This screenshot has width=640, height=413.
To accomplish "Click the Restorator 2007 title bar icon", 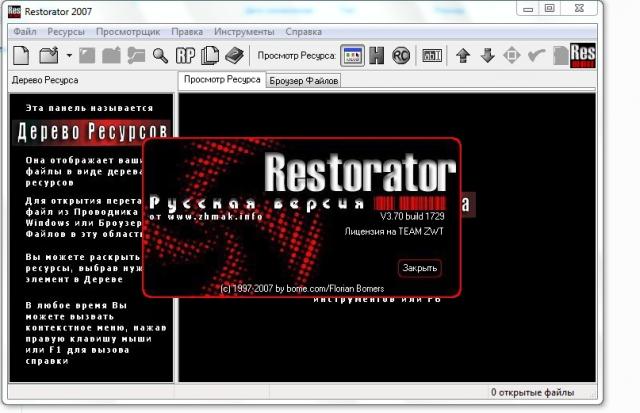I will pyautogui.click(x=14, y=11).
